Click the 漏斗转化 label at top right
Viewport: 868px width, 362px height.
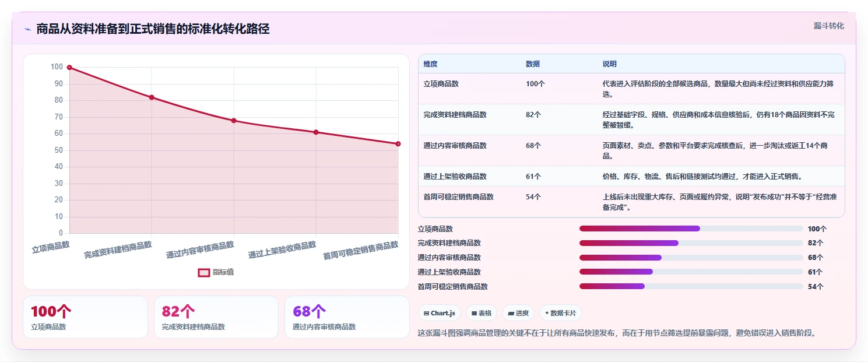coord(828,26)
